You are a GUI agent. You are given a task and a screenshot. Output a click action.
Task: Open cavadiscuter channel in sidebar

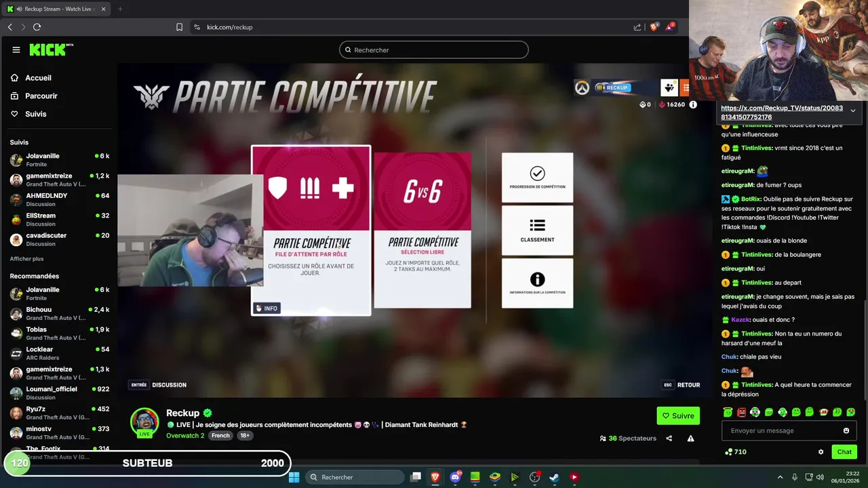60,239
